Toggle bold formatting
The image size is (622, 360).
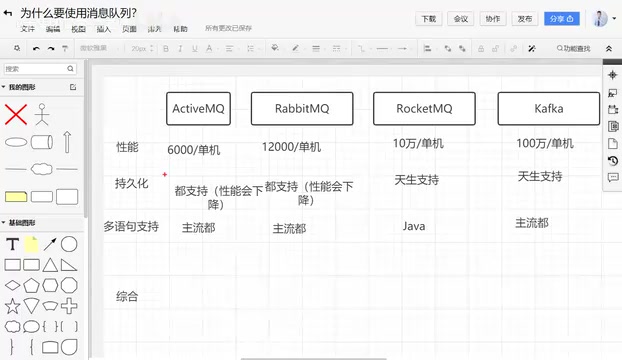click(166, 48)
